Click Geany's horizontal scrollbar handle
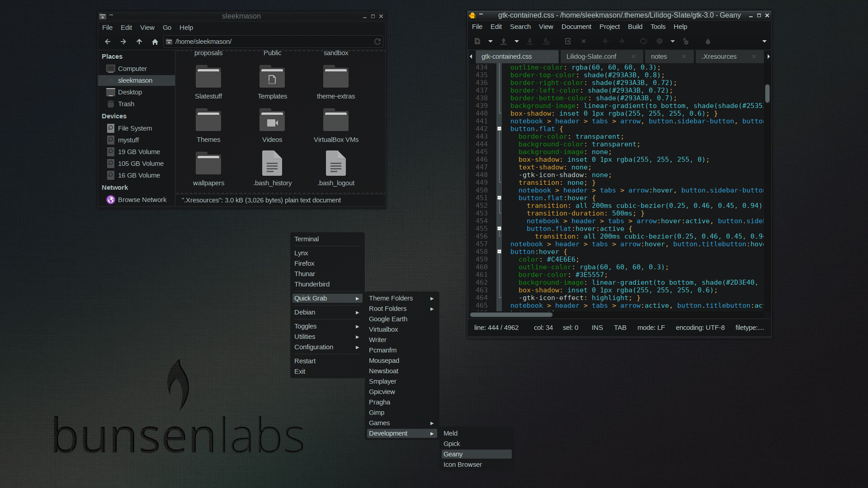This screenshot has height=488, width=868. (x=511, y=314)
